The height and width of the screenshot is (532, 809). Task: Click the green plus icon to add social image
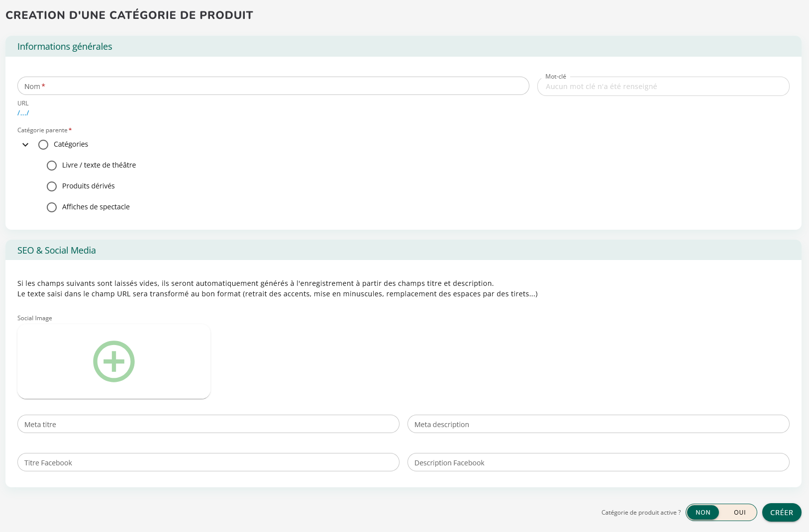pyautogui.click(x=114, y=361)
